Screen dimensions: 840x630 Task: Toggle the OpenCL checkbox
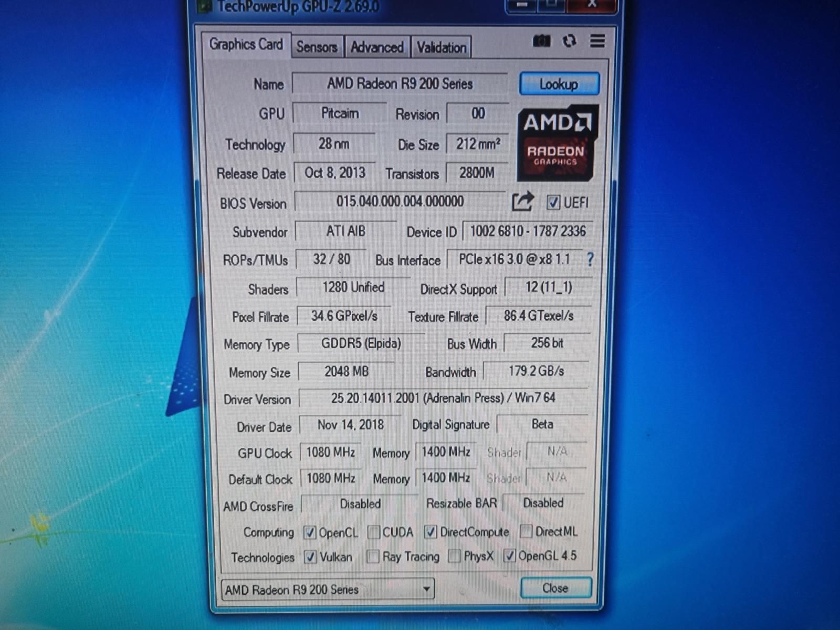tap(310, 532)
